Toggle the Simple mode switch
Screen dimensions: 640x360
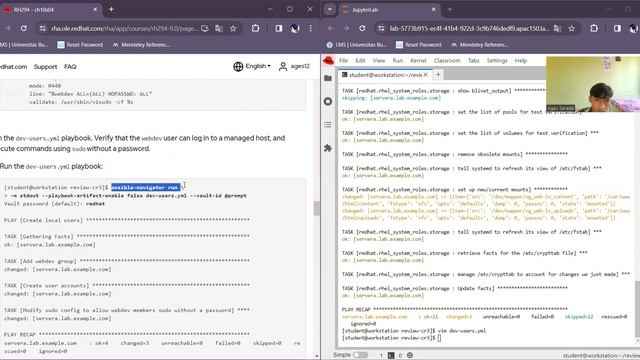tap(361, 355)
